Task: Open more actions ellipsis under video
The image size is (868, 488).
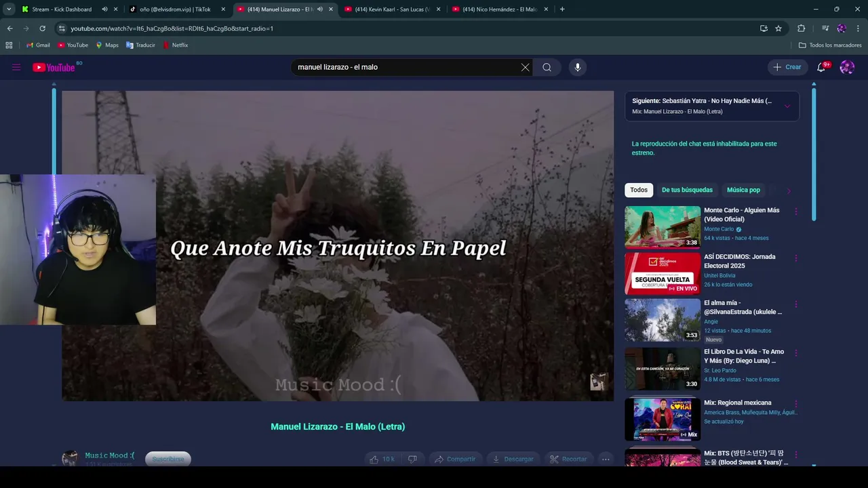Action: 606,459
